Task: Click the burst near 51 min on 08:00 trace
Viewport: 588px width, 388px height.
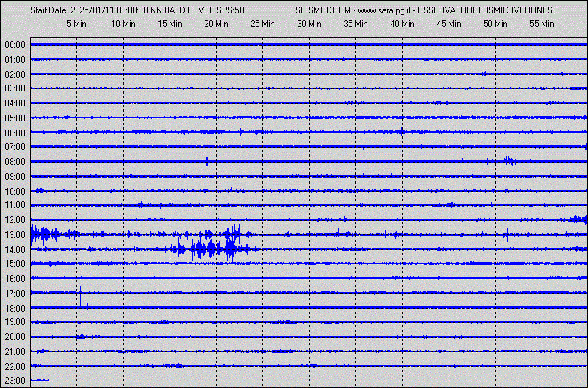Action: (x=510, y=161)
